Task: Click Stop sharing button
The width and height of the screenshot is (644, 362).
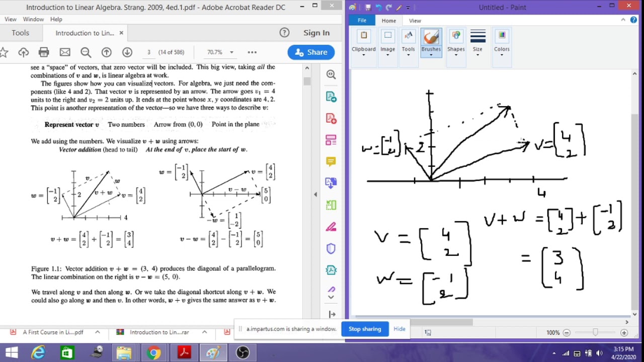Action: [365, 329]
